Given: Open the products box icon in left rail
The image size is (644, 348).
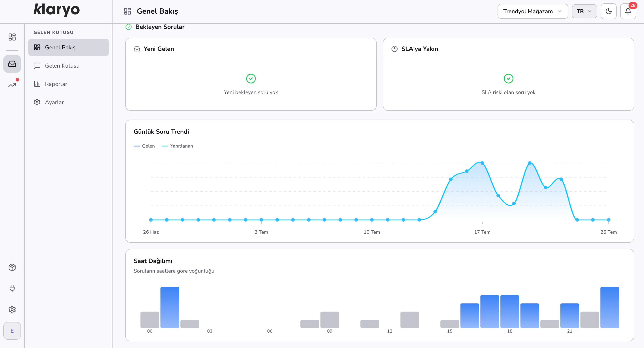Looking at the screenshot, I should (12, 267).
